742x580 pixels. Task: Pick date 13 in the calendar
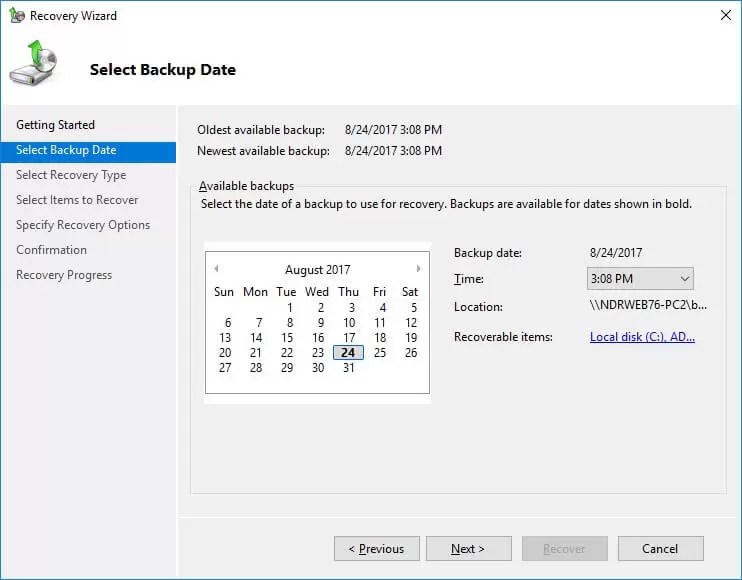pyautogui.click(x=225, y=338)
